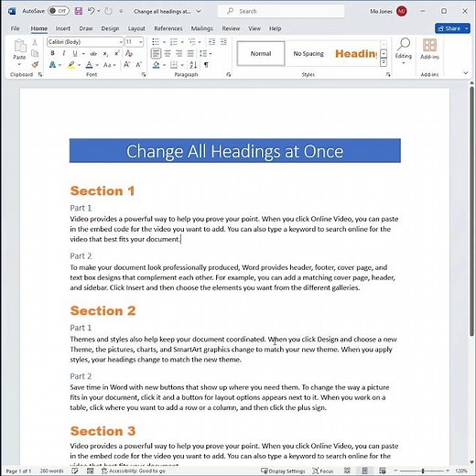
Task: Click the Search box in title bar
Action: pyautogui.click(x=281, y=11)
